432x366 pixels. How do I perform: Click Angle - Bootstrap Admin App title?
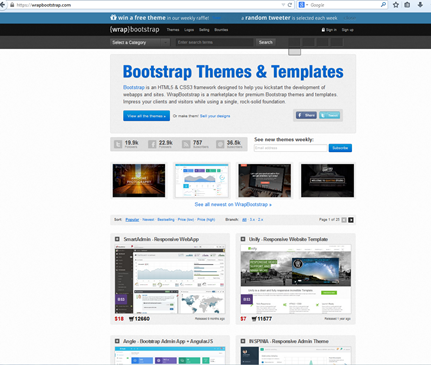coord(168,341)
